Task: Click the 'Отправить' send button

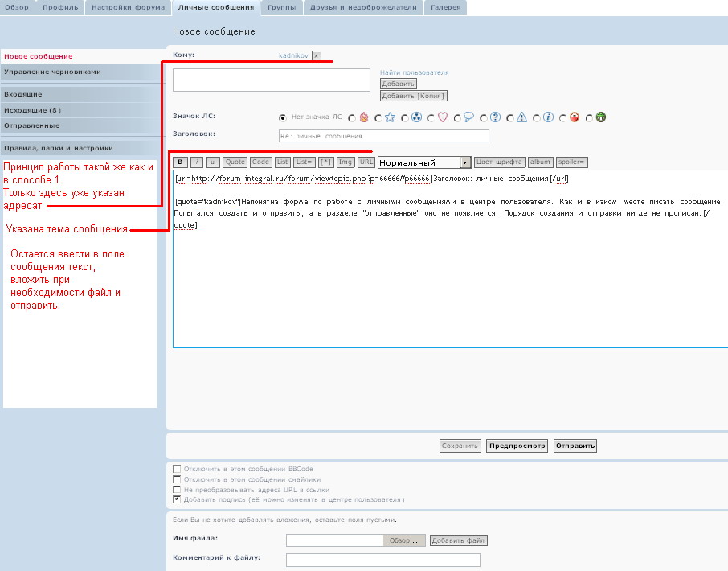Action: click(575, 446)
